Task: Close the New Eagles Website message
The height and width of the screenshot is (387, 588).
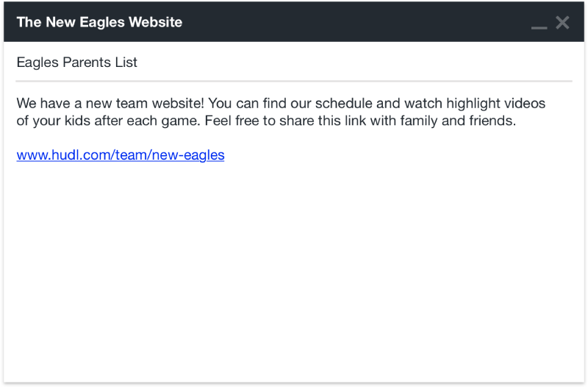Action: point(562,23)
